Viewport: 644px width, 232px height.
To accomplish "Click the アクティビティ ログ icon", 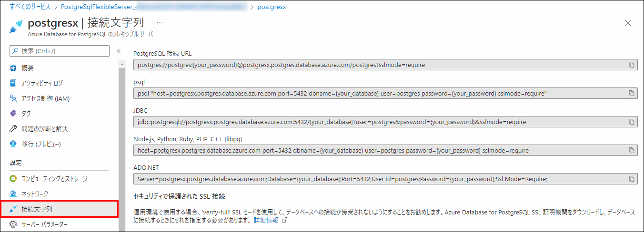I will tap(13, 83).
